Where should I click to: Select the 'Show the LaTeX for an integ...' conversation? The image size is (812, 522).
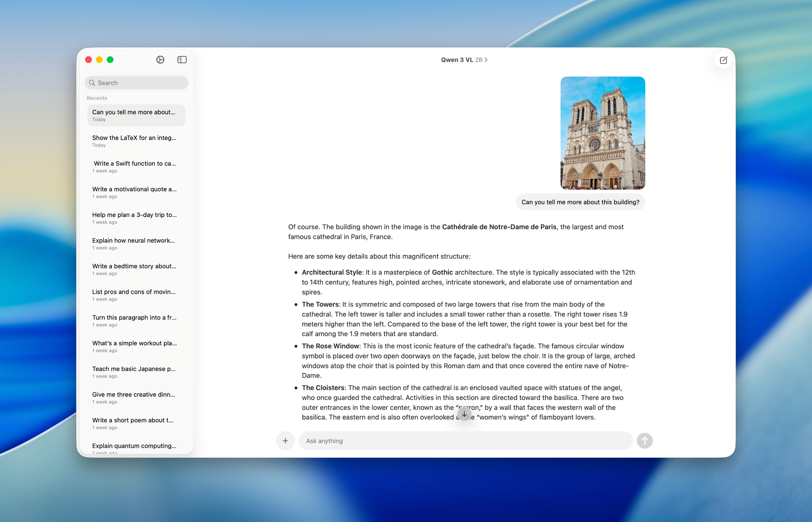click(136, 141)
